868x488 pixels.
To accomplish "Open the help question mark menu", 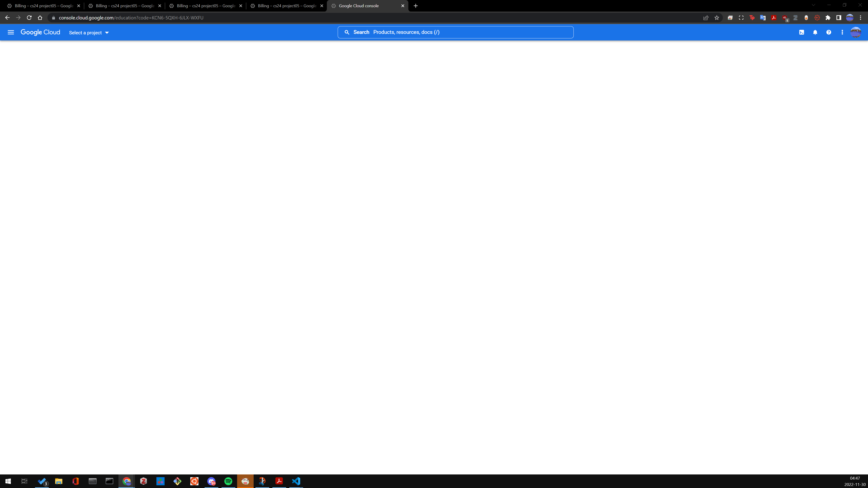I will [829, 32].
